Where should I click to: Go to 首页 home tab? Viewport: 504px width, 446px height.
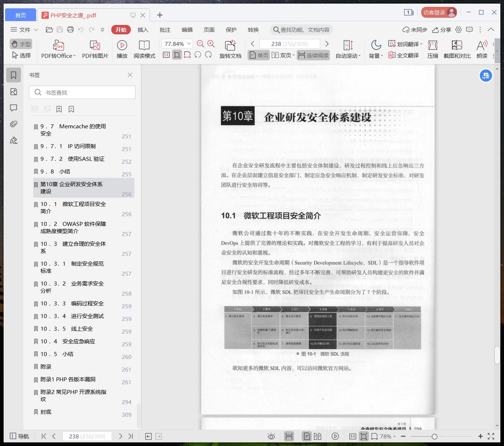(21, 15)
